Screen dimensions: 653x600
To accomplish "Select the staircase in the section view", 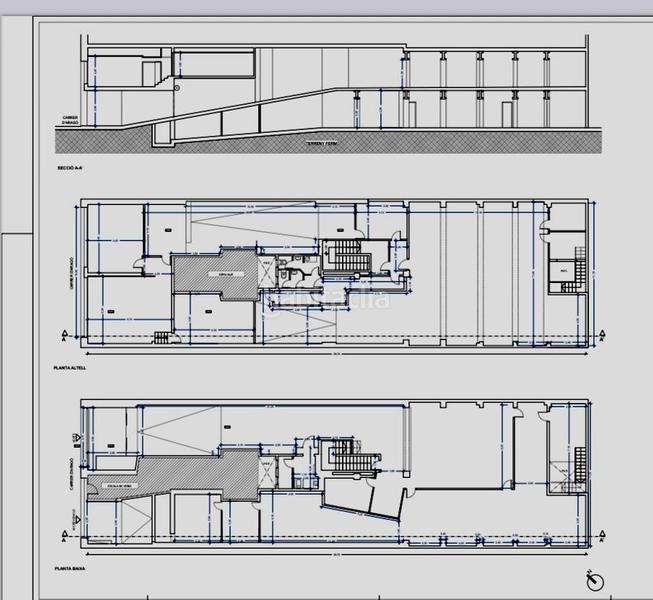I will coord(152,75).
